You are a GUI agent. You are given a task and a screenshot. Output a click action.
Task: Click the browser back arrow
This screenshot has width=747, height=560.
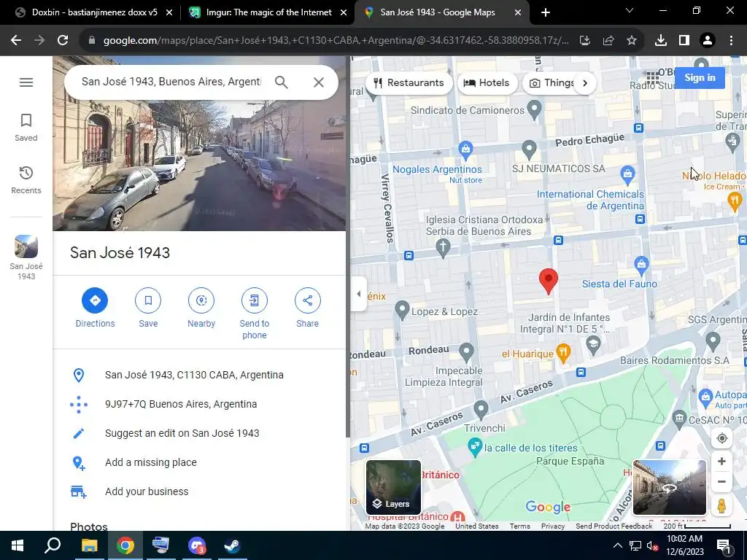coord(16,41)
